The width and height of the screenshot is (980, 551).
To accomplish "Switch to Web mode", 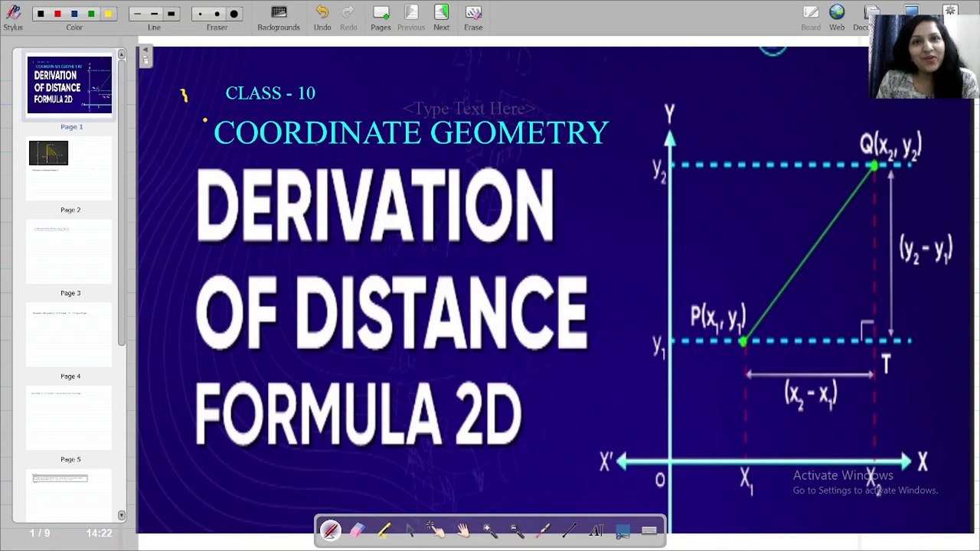I will [837, 18].
